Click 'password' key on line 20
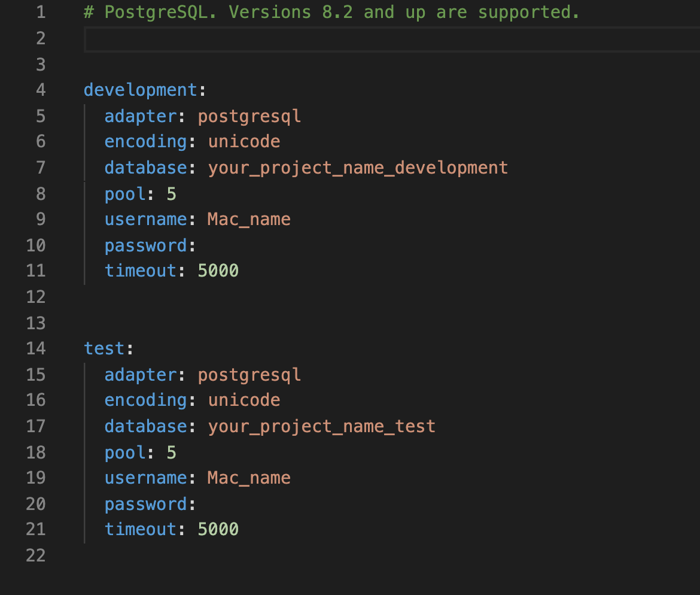700x595 pixels. pyautogui.click(x=145, y=505)
